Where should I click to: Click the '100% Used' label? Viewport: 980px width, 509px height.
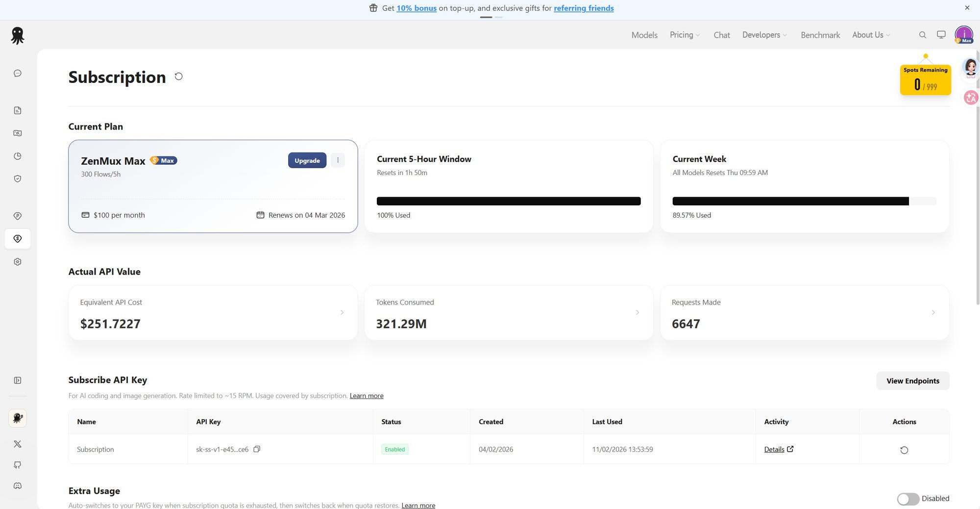coord(393,215)
